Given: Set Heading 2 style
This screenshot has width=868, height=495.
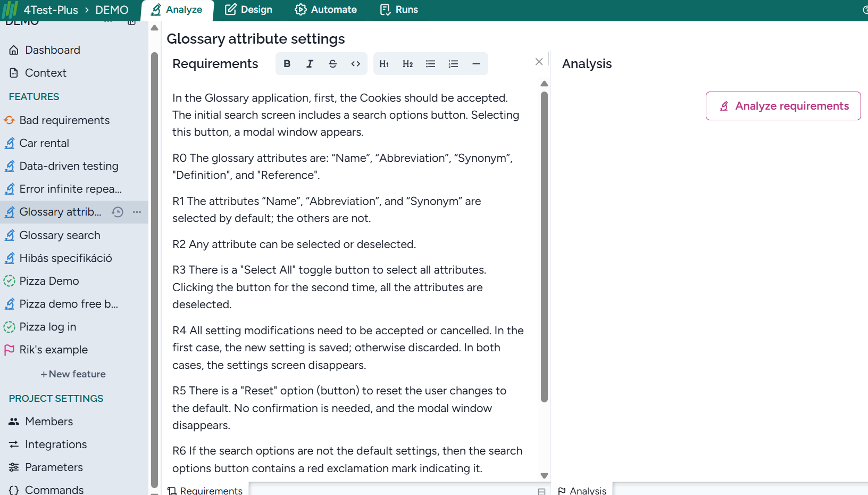Looking at the screenshot, I should click(x=407, y=64).
